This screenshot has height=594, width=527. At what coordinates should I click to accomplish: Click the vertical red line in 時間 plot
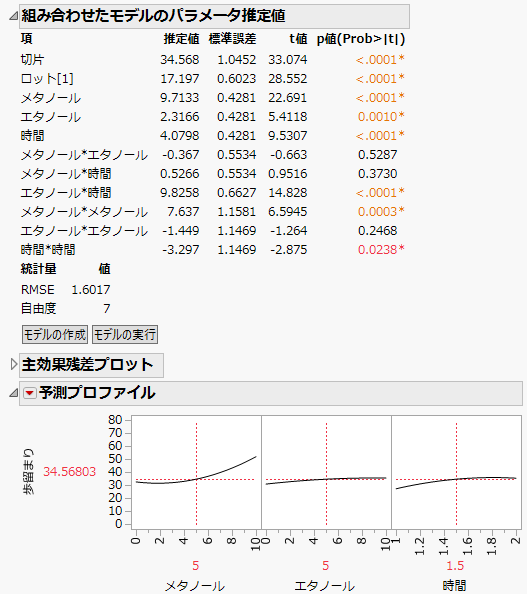click(x=457, y=474)
